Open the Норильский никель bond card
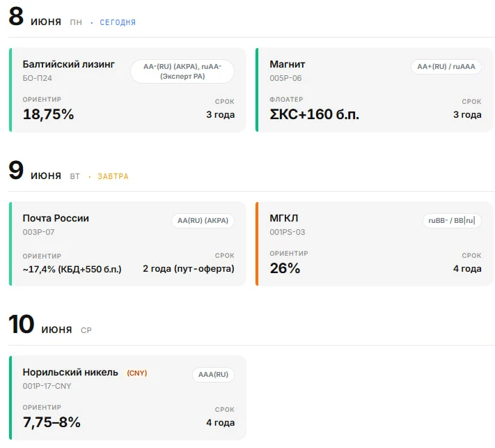The image size is (495, 448). pyautogui.click(x=127, y=398)
